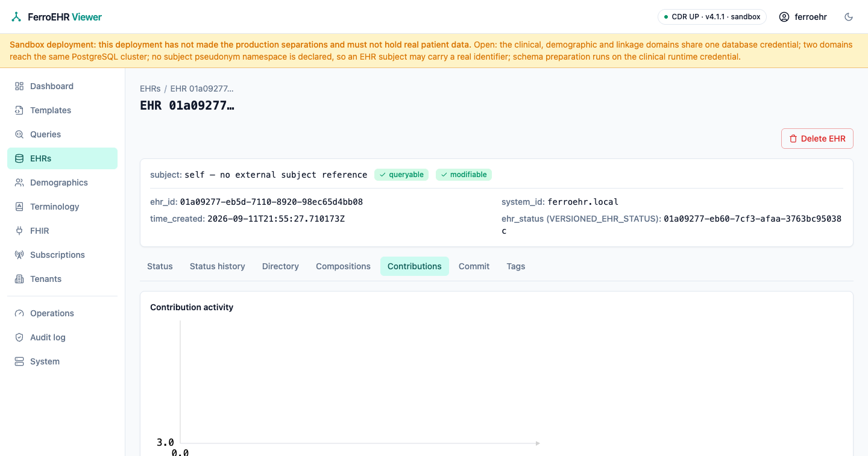Click the trash icon on Delete EHR
Screen dimensions: 868x456
(x=793, y=139)
